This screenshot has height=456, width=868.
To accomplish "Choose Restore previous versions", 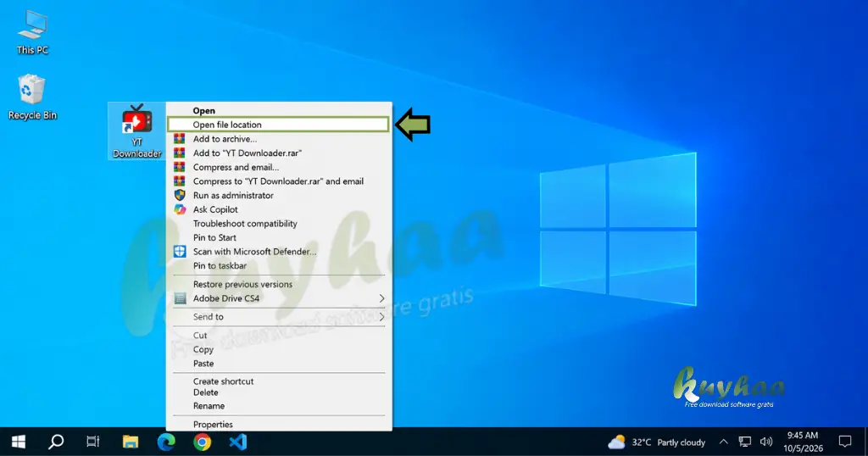I will click(278, 284).
